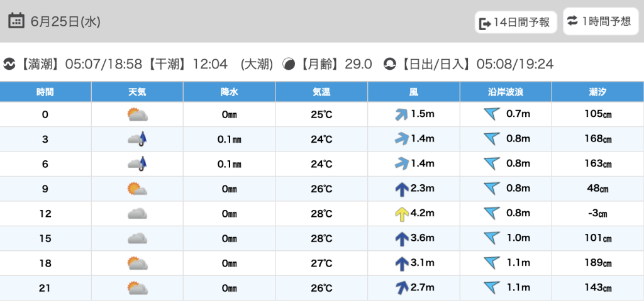This screenshot has height=303, width=644.
Task: Switch to 1時間予想 hourly forecast
Action: click(x=599, y=21)
